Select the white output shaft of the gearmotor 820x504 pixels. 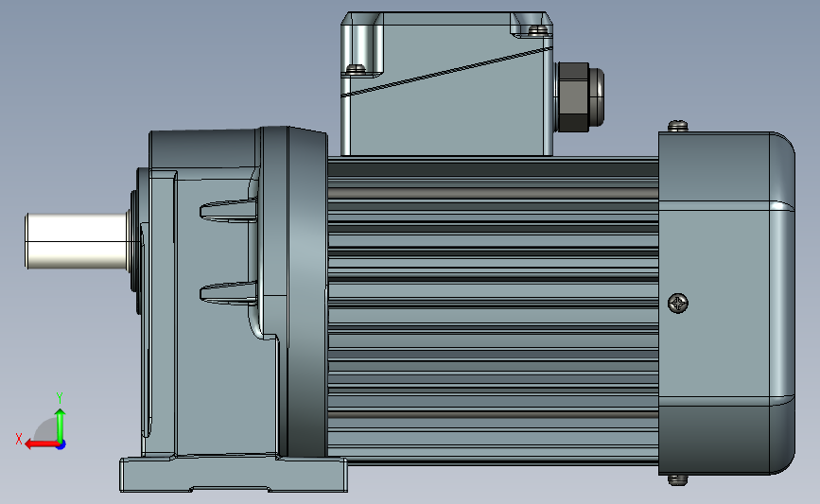[77, 241]
